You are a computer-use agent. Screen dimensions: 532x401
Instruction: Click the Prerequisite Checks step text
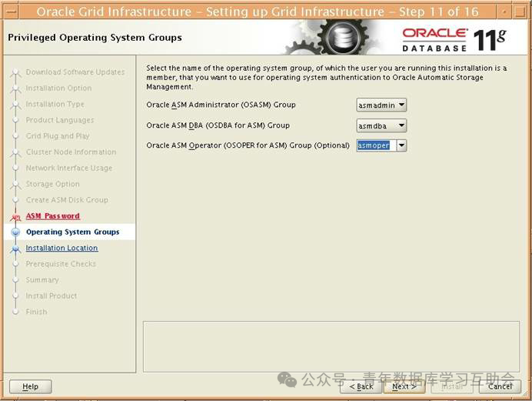[61, 264]
